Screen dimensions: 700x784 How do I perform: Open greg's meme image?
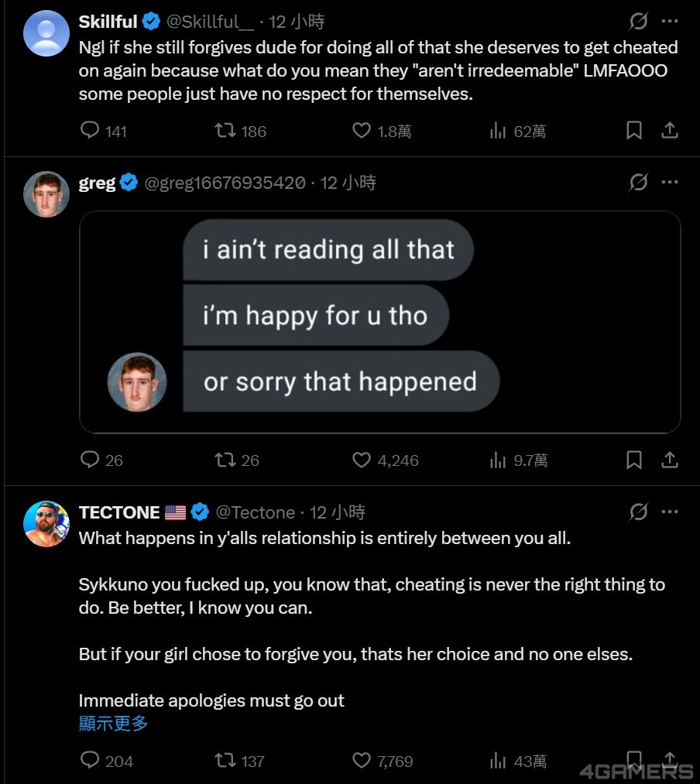tap(379, 321)
